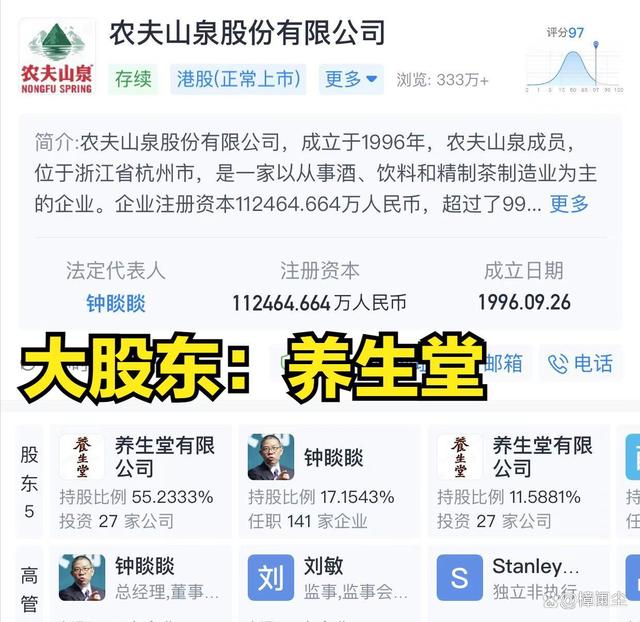Open the 养生堂 logo beside 11.5881% holding
640x622 pixels.
tap(460, 456)
